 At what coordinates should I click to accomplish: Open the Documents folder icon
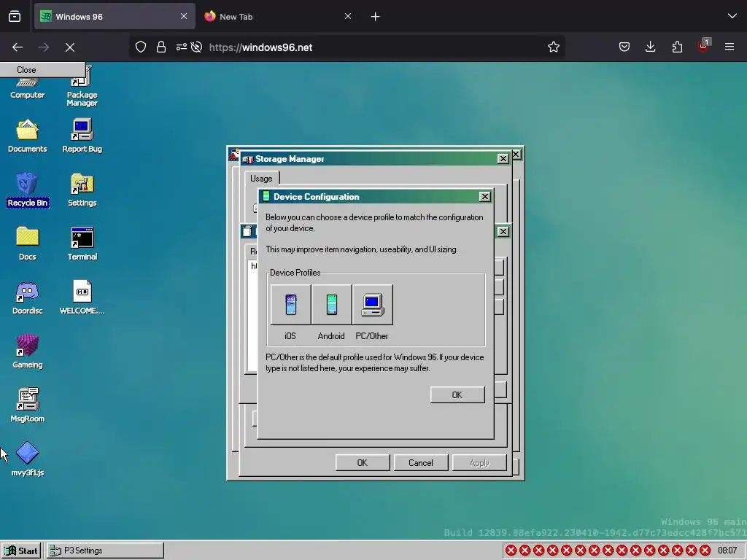(27, 136)
